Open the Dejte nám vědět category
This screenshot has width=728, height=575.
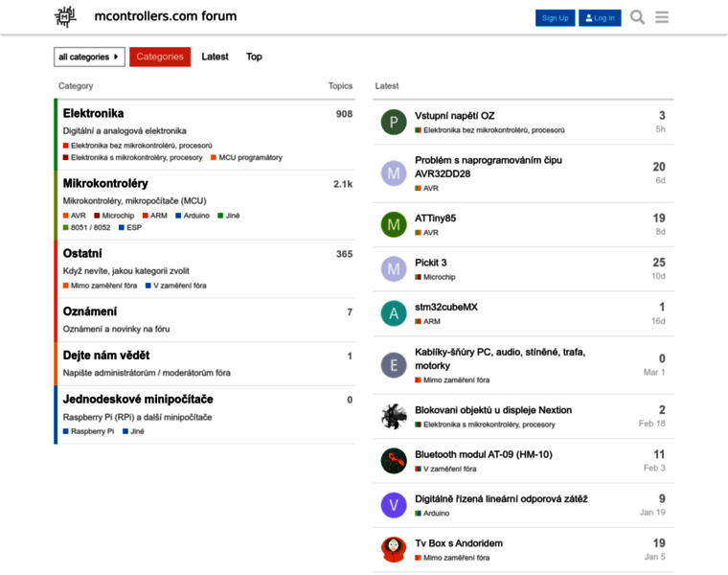106,356
